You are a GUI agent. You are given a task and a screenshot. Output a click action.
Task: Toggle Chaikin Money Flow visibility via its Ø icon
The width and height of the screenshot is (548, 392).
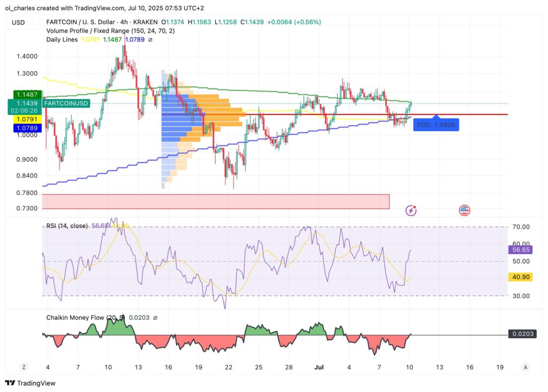pos(155,317)
